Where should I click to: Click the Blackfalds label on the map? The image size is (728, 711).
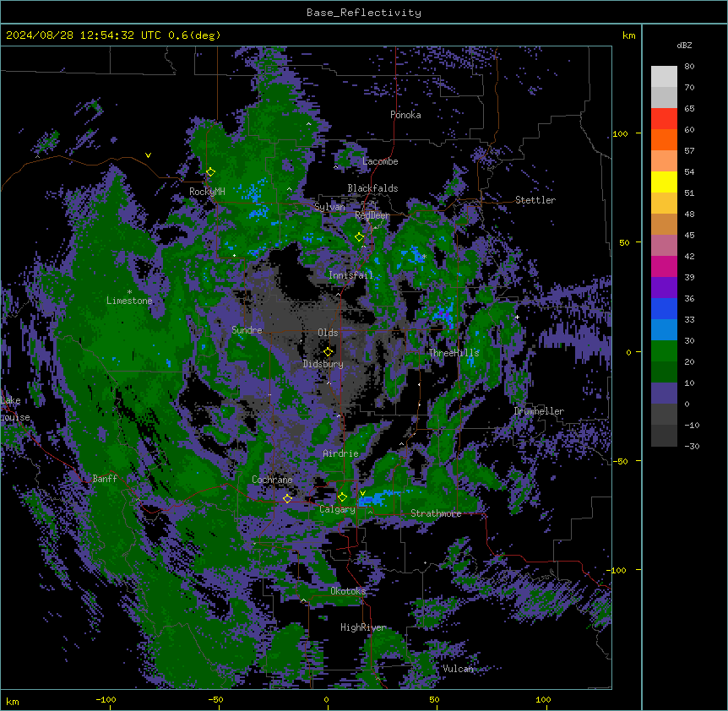pyautogui.click(x=372, y=188)
